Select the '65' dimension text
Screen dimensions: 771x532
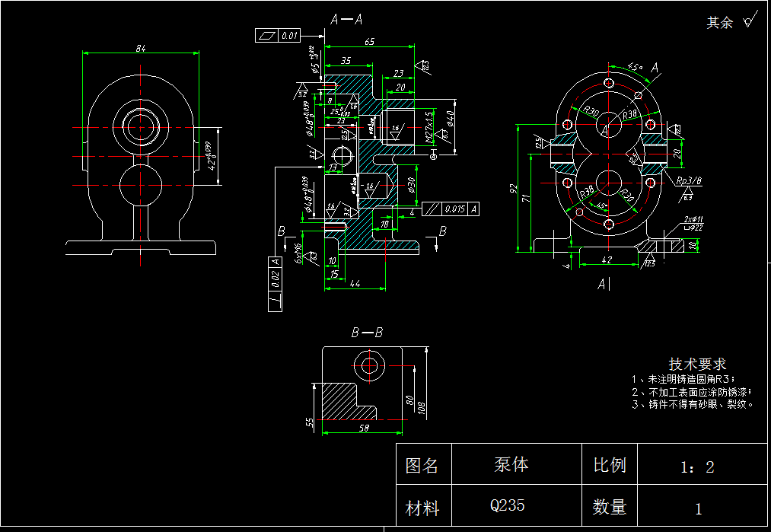(x=370, y=42)
